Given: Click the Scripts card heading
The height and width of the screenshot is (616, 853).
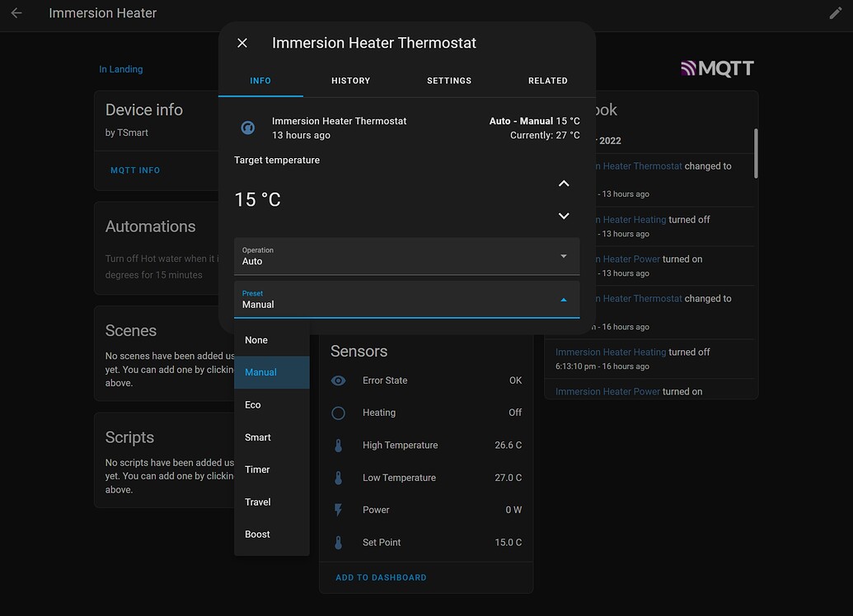Looking at the screenshot, I should [129, 437].
